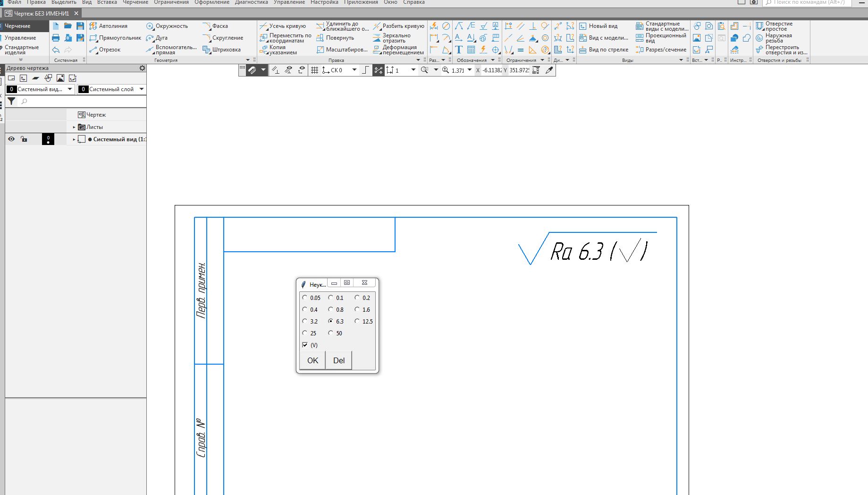Select the Штриховка hatch tool
The height and width of the screenshot is (495, 868).
pyautogui.click(x=221, y=50)
